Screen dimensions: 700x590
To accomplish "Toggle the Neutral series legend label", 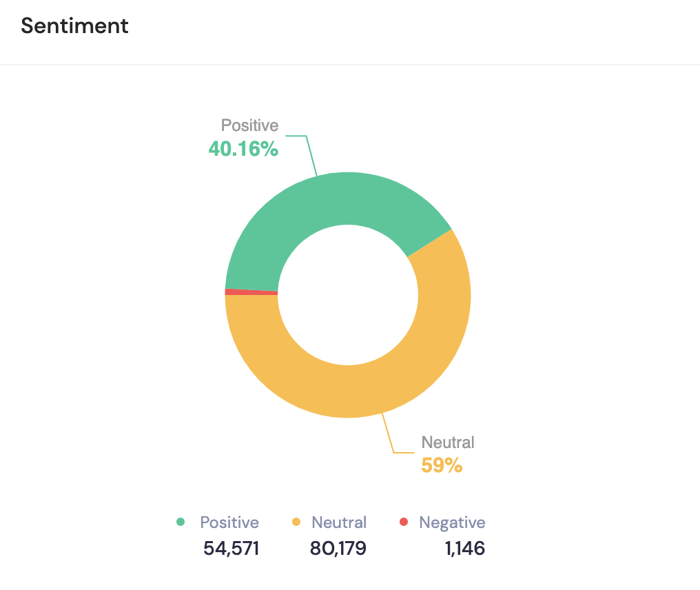I will pos(339,522).
